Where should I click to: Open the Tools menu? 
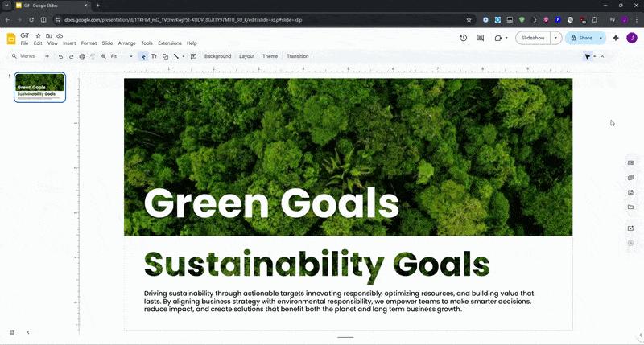[x=147, y=43]
